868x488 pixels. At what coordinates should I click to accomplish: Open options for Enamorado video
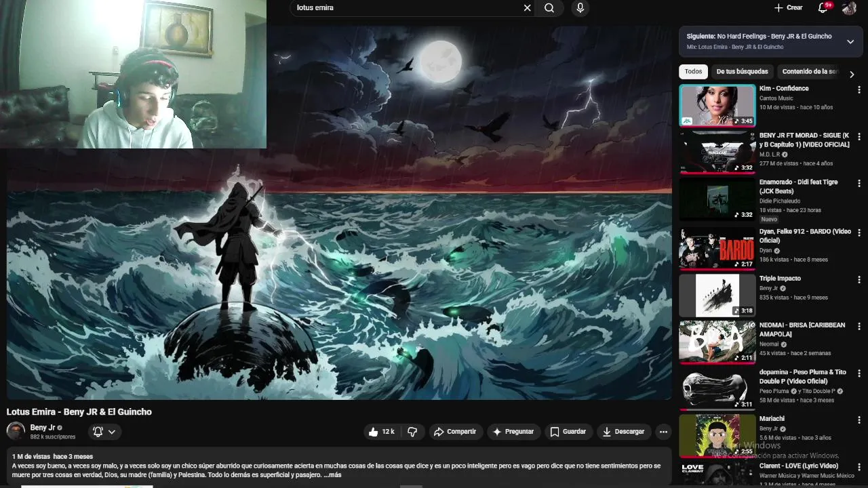859,183
